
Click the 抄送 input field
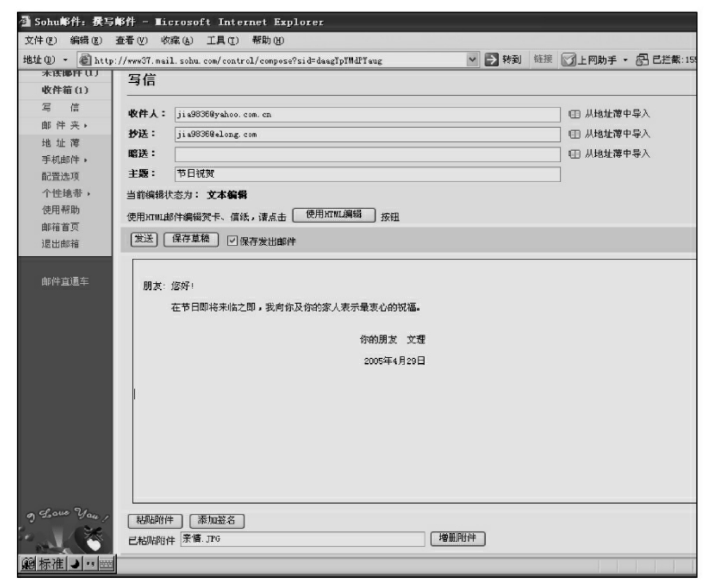[368, 134]
